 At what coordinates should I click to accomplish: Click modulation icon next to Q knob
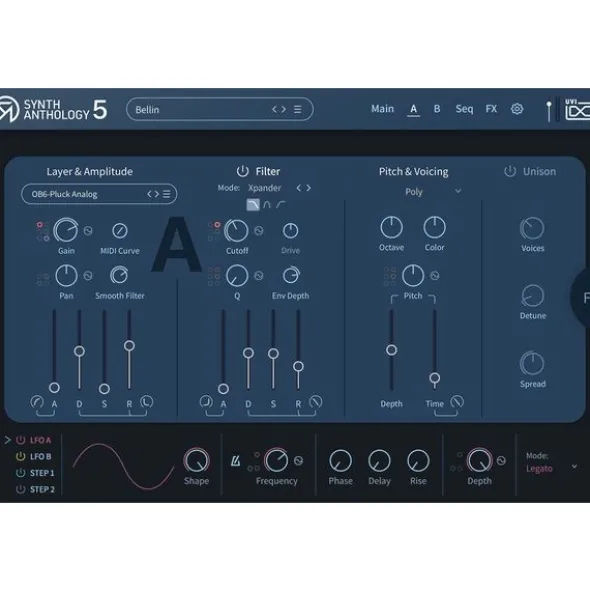259,276
